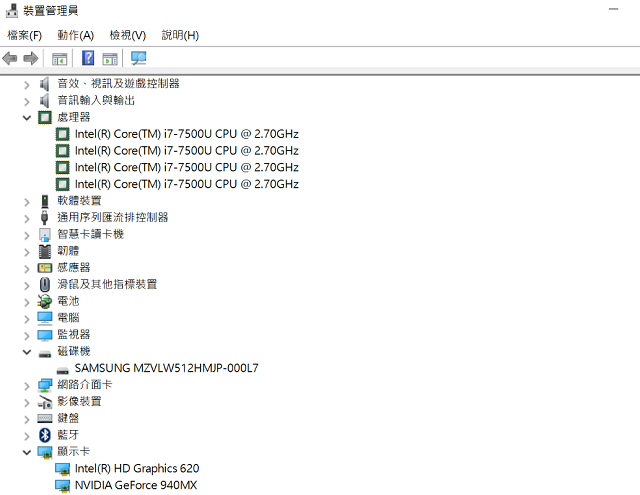Viewport: 640px width, 495px height.
Task: Open the 檔案(F) menu
Action: click(x=24, y=36)
